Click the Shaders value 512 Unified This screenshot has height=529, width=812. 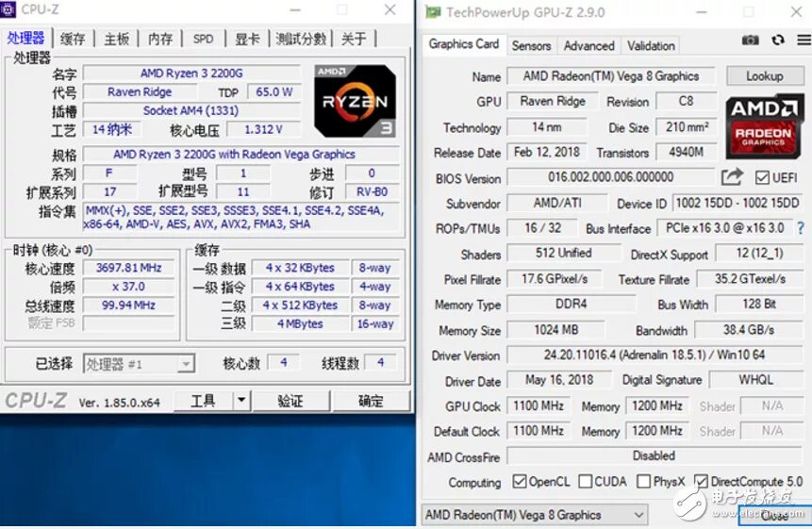point(563,253)
